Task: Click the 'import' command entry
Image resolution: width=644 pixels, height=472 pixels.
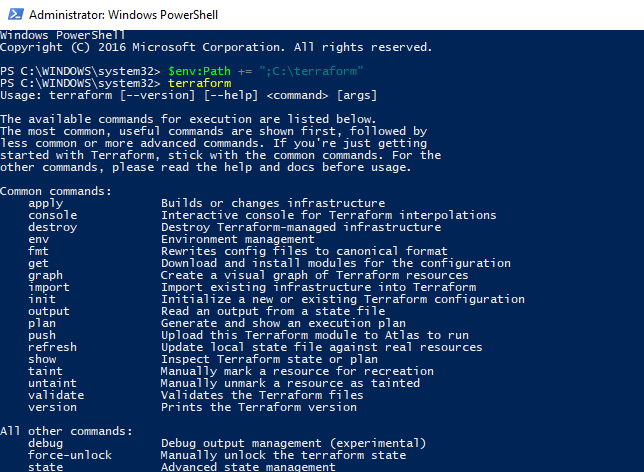Action: tap(49, 287)
